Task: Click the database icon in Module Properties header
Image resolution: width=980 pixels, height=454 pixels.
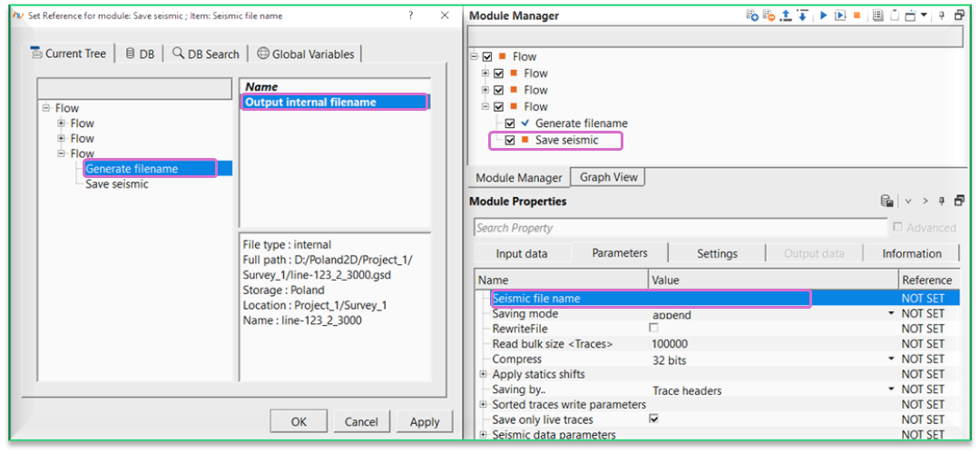Action: pyautogui.click(x=887, y=202)
